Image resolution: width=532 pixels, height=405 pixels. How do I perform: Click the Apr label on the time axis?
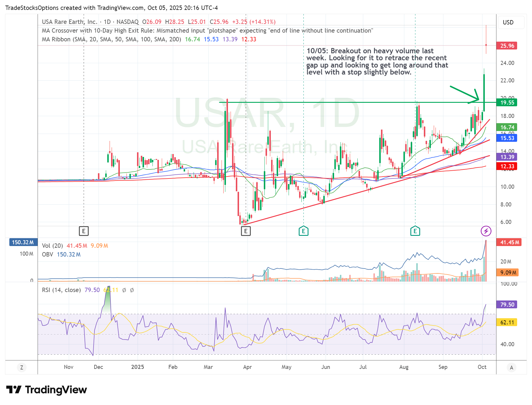[x=247, y=367]
